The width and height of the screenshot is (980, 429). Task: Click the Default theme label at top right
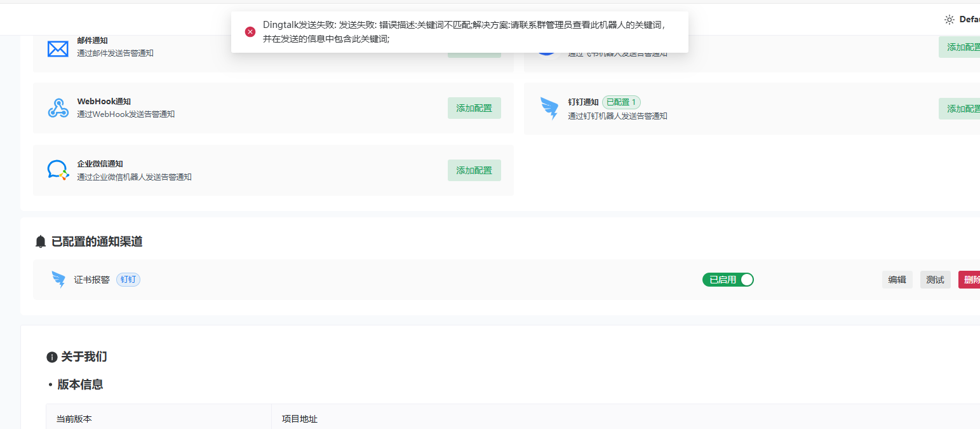tap(969, 20)
